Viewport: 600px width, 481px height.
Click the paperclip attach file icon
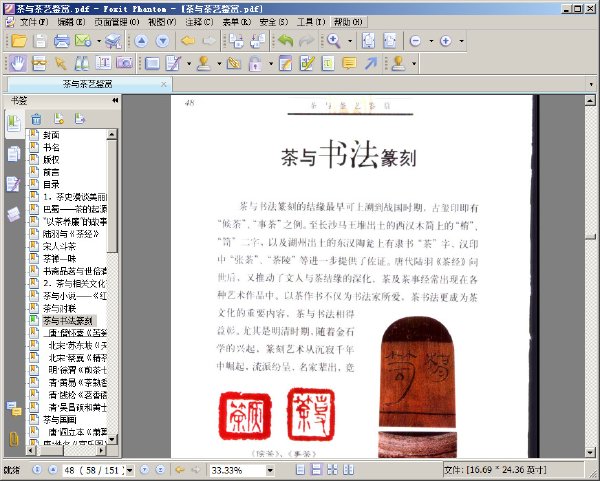coord(233,63)
